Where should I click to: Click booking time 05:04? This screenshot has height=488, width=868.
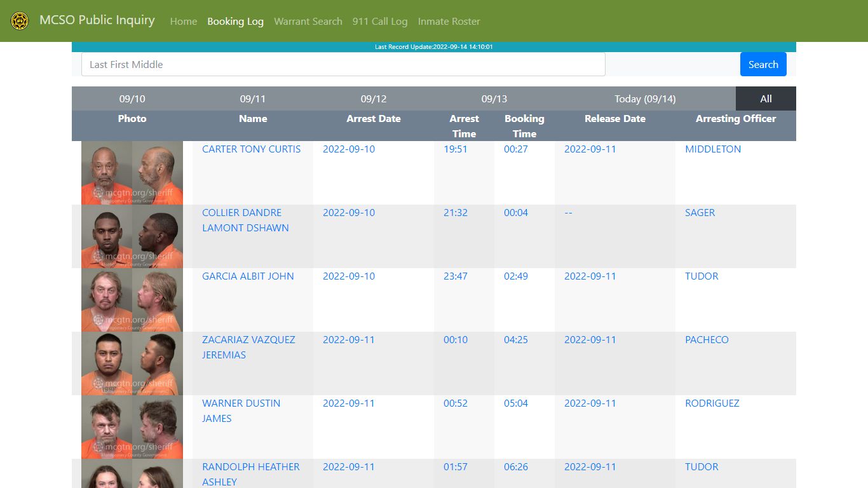click(x=516, y=403)
